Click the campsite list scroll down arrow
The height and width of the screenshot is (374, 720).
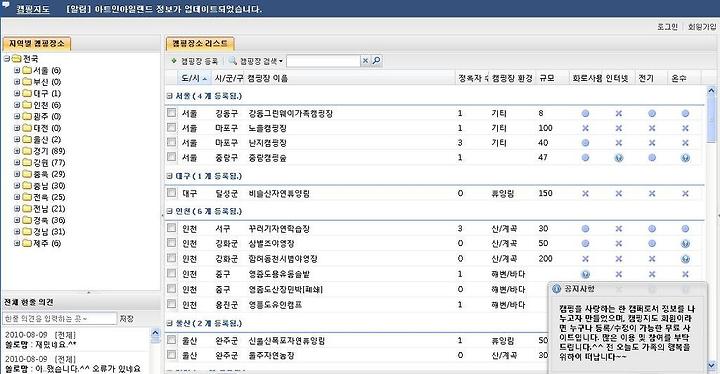point(712,365)
